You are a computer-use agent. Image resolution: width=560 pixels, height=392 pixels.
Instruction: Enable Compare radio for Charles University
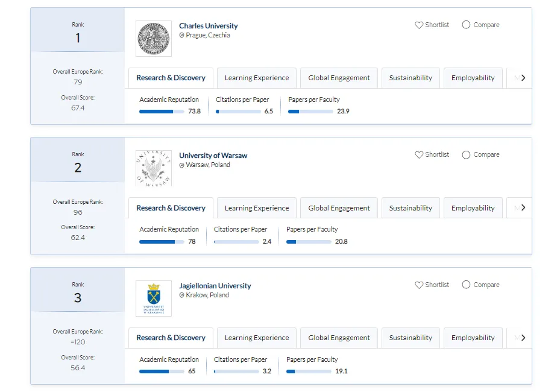pyautogui.click(x=466, y=25)
